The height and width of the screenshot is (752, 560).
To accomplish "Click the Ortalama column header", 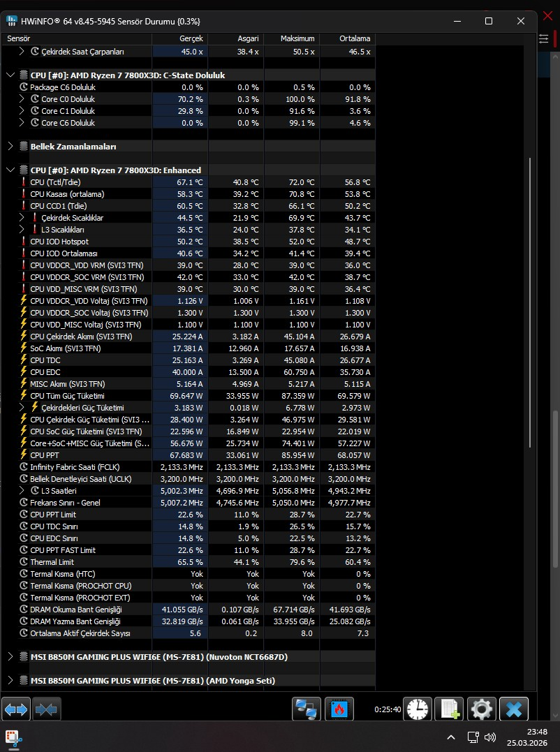I will point(348,38).
